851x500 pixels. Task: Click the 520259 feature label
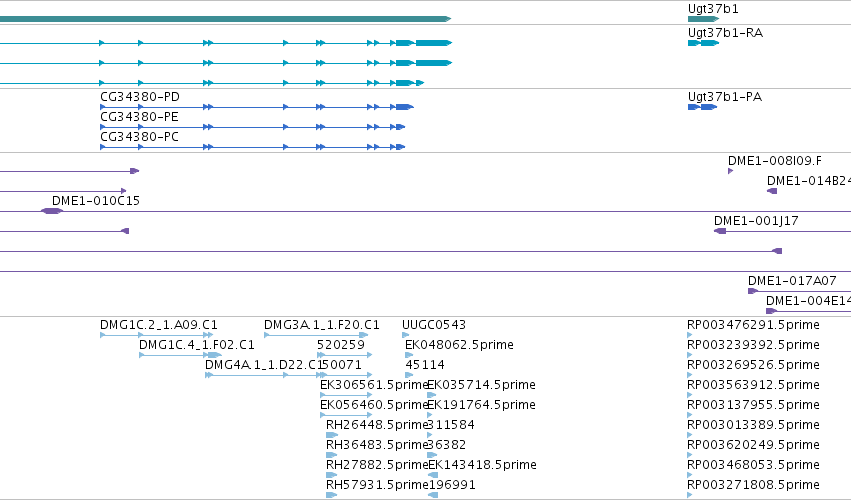341,345
